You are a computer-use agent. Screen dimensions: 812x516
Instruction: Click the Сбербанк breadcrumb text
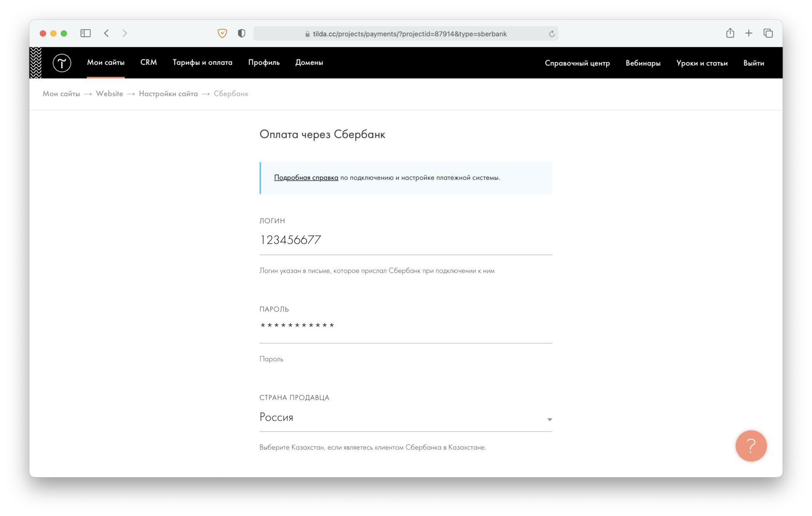(231, 94)
